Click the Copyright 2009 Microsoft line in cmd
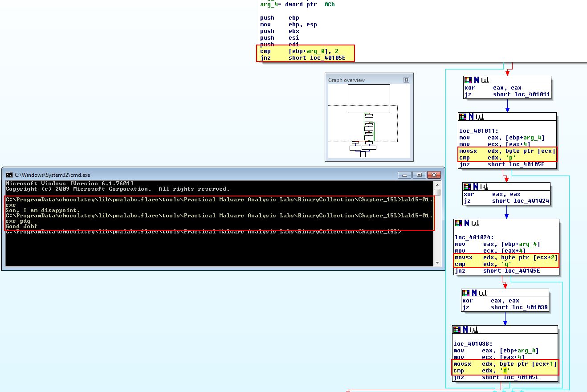Screen dimensions: 587x392 [x=118, y=189]
